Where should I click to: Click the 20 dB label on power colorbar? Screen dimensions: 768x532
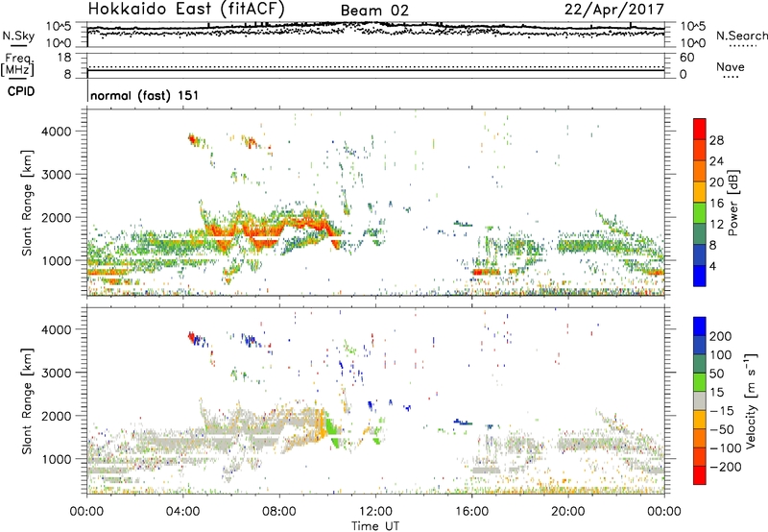[716, 182]
